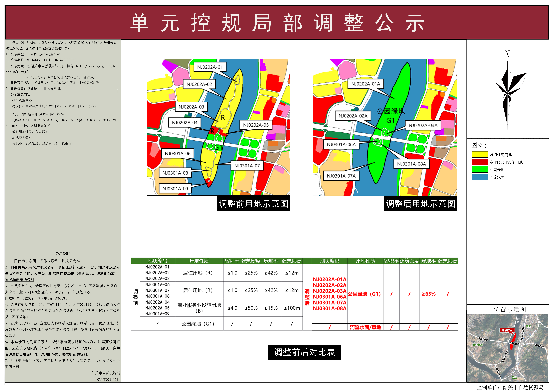Click the red 调整后 vertical label in table
Image resolution: width=554 pixels, height=392 pixels.
pos(307,297)
